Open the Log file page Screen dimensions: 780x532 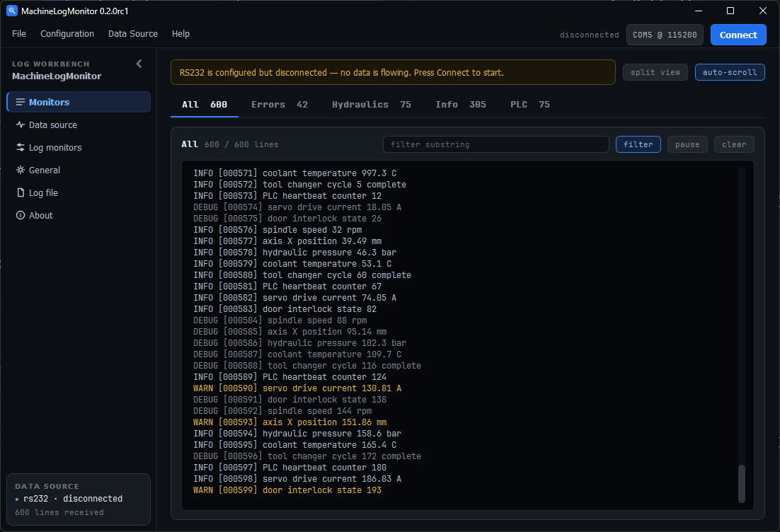79,192
